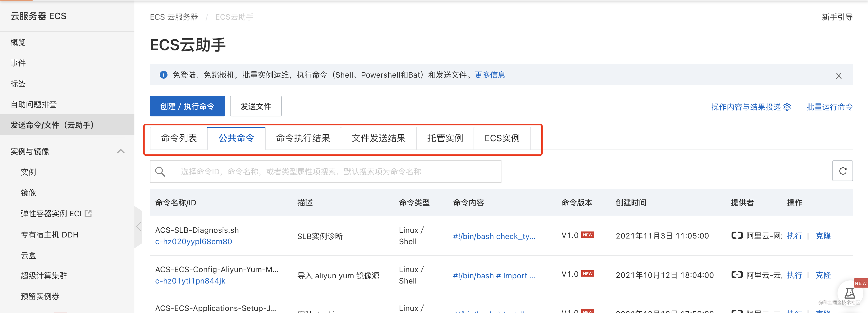The image size is (868, 313).
Task: Click 执行 for the ACS-ECS-Config-Aliyun-Yum row
Action: click(x=795, y=275)
